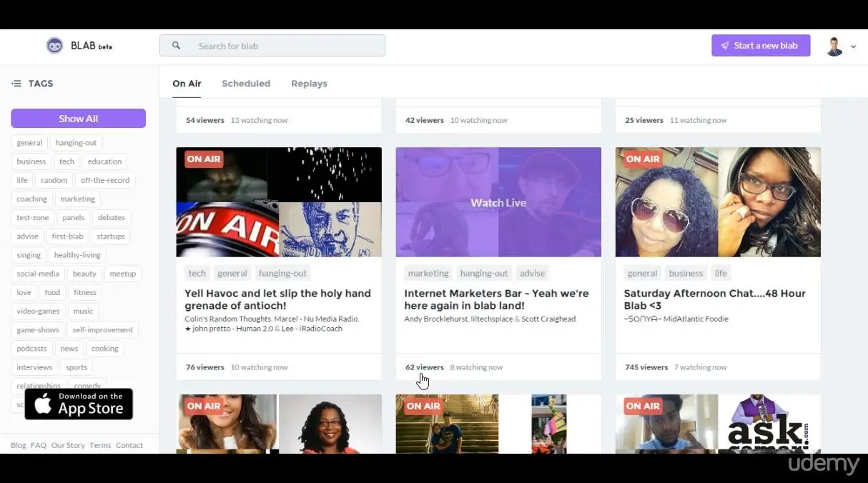Filter by the 'interviews' tag
Viewport: 868px width, 483px height.
[34, 367]
